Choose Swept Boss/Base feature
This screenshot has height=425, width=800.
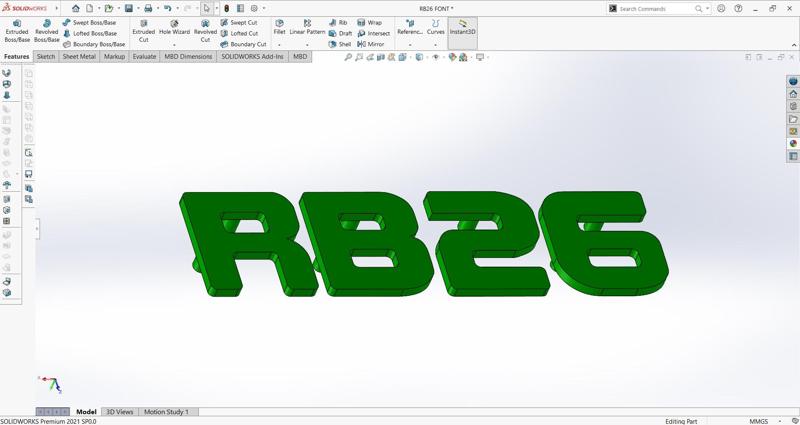[89, 22]
